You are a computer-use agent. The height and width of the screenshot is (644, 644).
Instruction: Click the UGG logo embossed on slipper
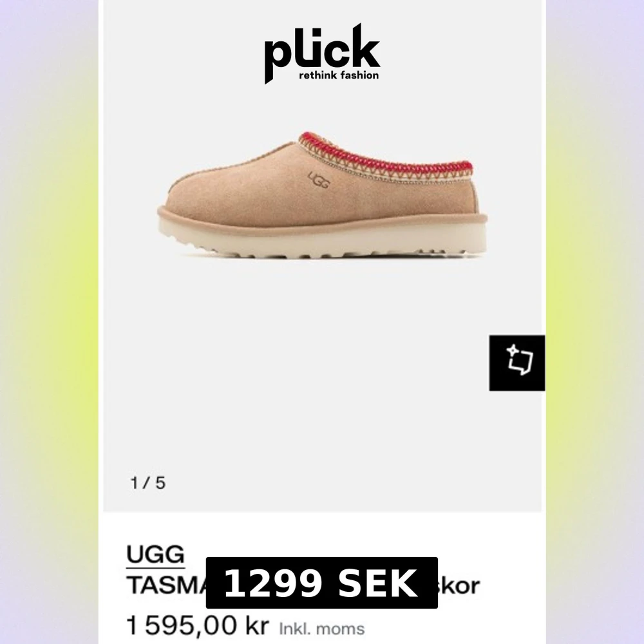point(318,180)
